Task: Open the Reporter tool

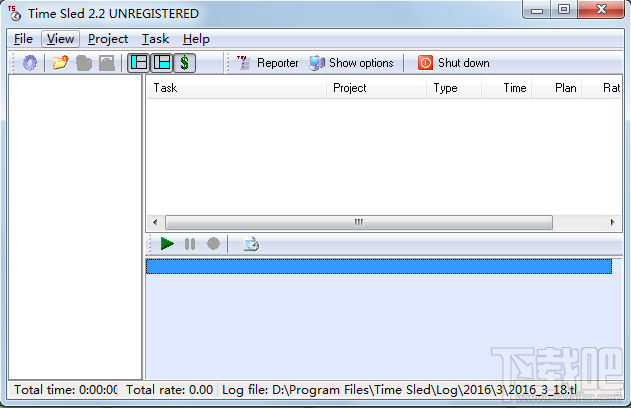Action: (x=268, y=63)
